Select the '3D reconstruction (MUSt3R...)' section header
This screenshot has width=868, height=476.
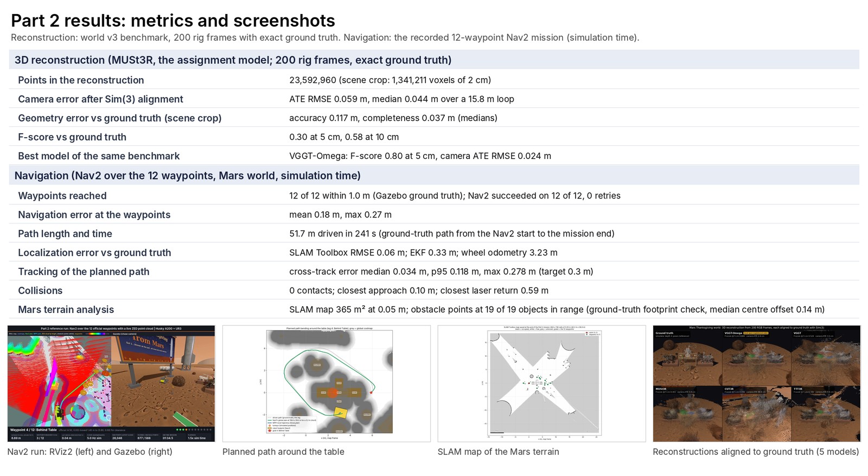pyautogui.click(x=434, y=60)
